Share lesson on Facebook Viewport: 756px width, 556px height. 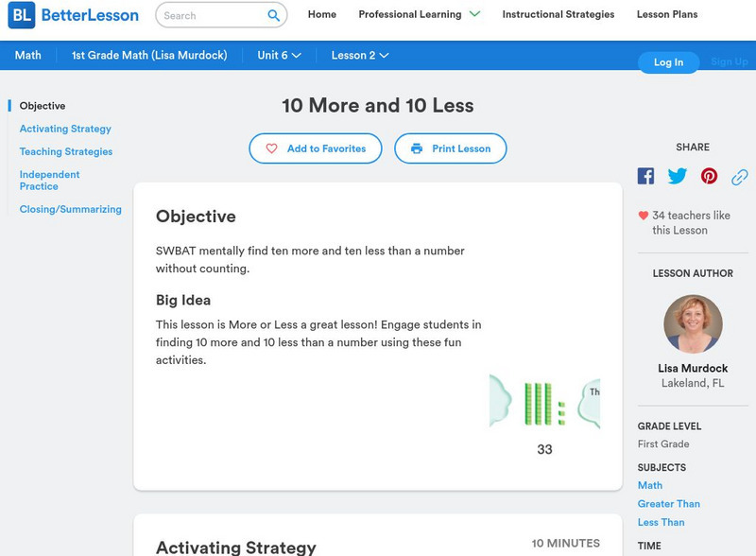[645, 176]
